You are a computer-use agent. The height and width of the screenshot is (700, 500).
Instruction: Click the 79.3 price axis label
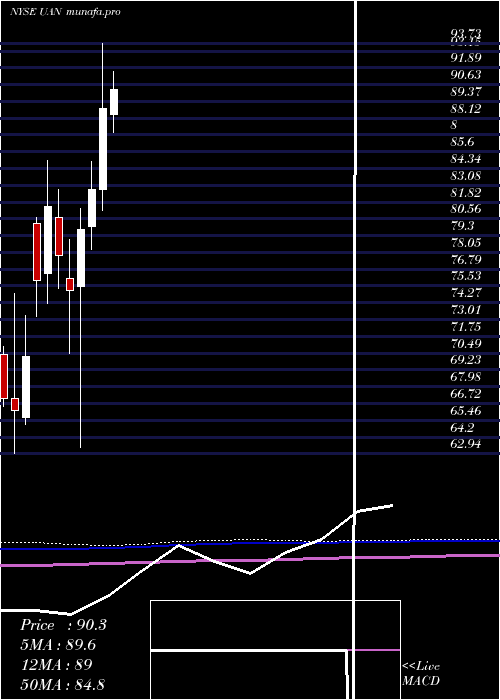[x=462, y=226]
